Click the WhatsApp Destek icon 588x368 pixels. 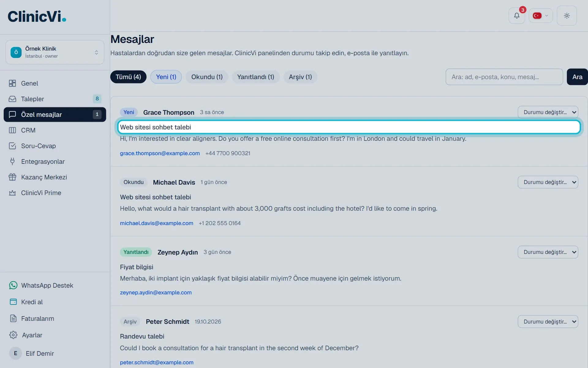13,286
